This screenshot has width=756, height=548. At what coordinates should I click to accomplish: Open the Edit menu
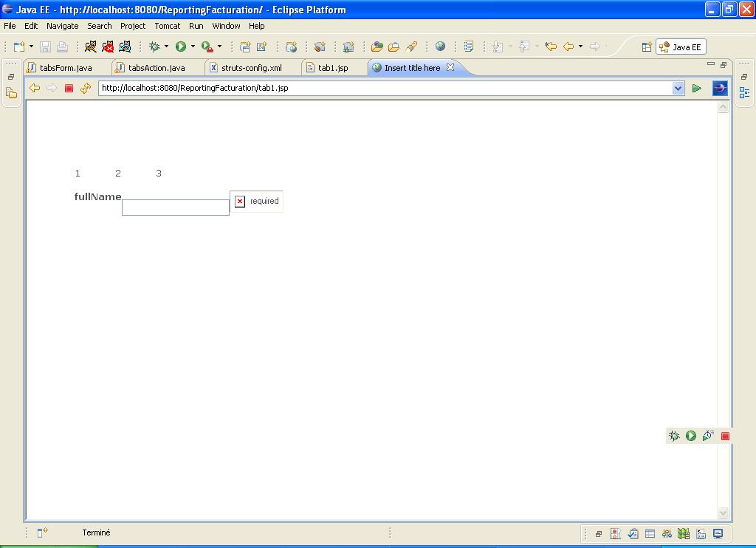31,26
